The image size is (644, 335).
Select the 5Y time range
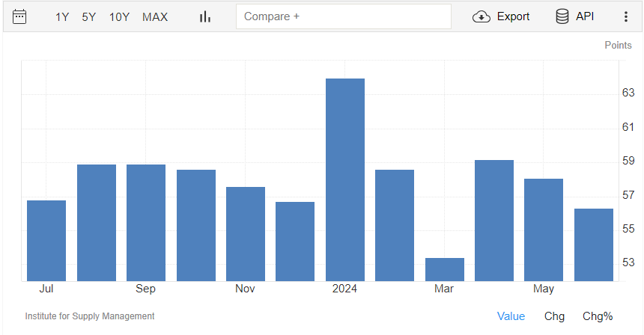pos(88,16)
